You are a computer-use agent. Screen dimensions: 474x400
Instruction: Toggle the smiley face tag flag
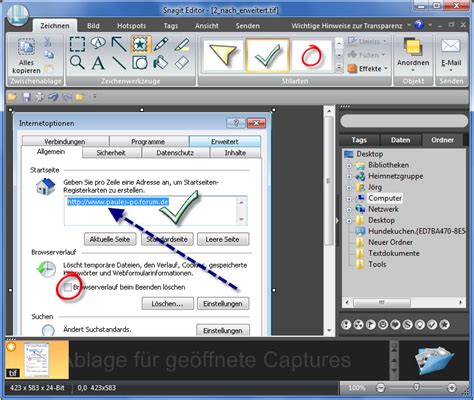point(383,324)
